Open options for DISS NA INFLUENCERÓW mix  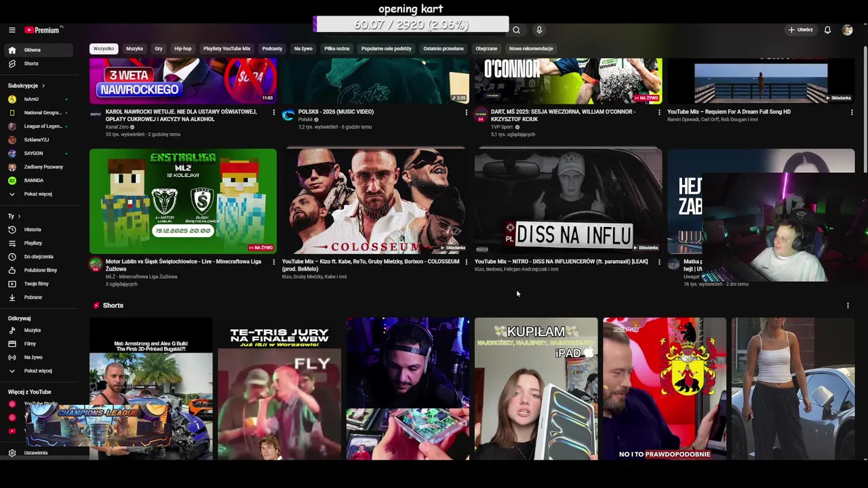point(659,262)
